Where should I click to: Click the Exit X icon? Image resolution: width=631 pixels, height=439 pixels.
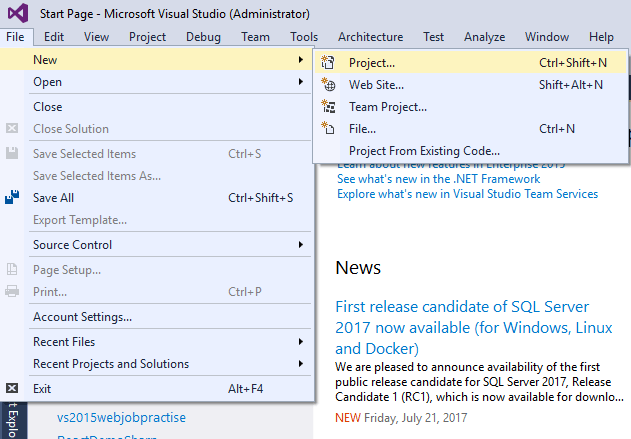12,388
